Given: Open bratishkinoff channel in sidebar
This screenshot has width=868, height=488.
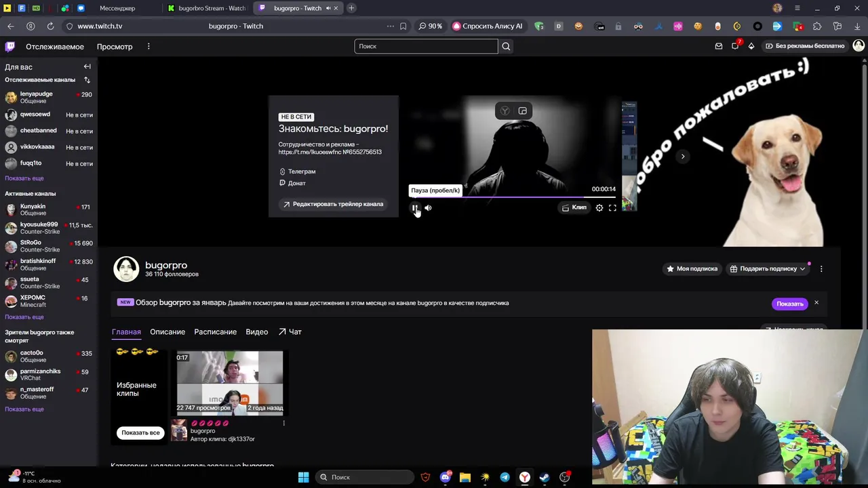Looking at the screenshot, I should coord(49,264).
